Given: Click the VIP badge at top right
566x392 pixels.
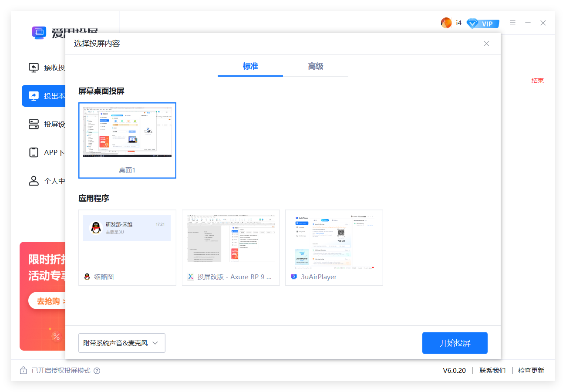Looking at the screenshot, I should [x=482, y=23].
